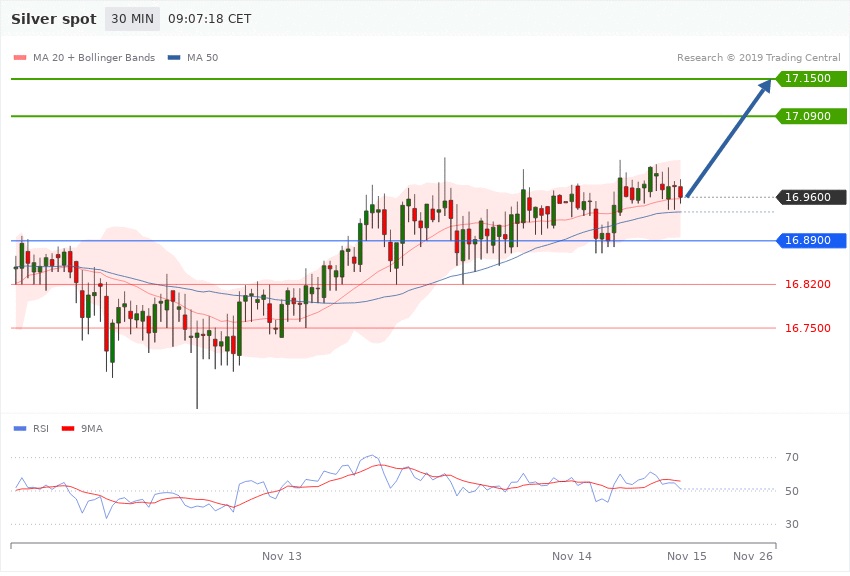Click the blue forecast arrow head
850x576 pixels.
(x=764, y=87)
